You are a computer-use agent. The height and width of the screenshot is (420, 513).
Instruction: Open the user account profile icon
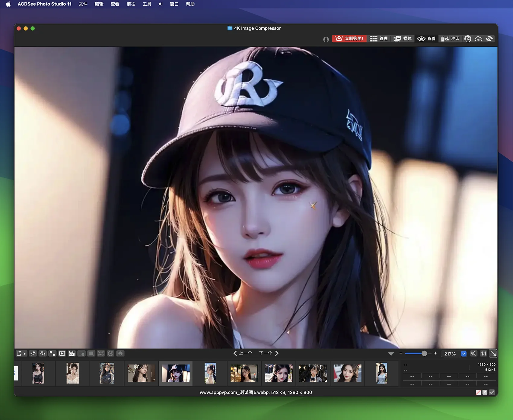326,39
